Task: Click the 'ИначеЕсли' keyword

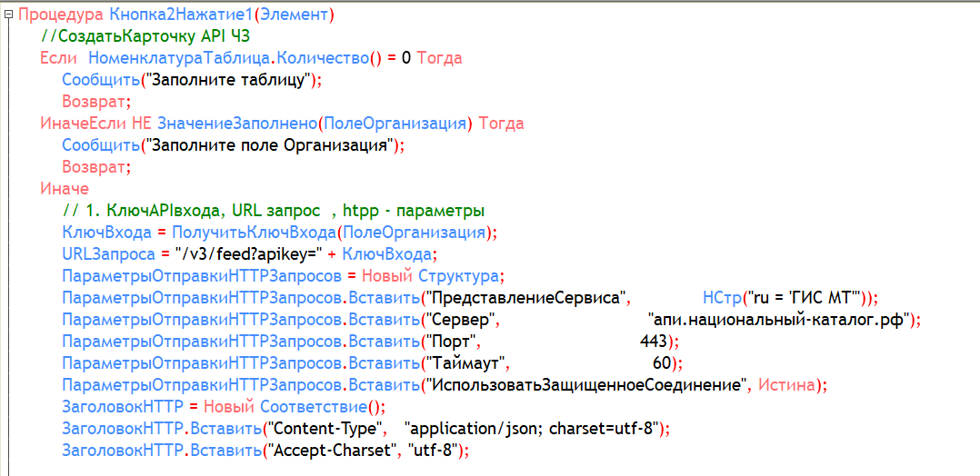Action: coord(83,124)
